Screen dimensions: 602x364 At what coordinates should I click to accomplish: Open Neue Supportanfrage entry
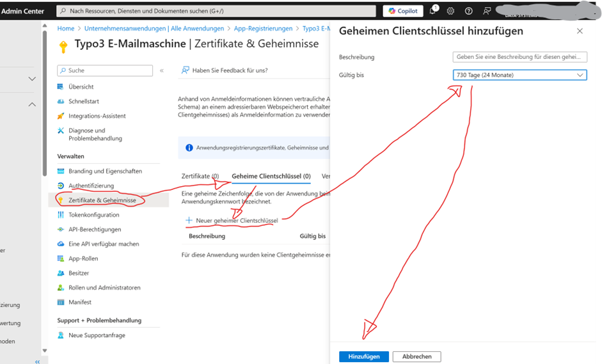pos(97,335)
